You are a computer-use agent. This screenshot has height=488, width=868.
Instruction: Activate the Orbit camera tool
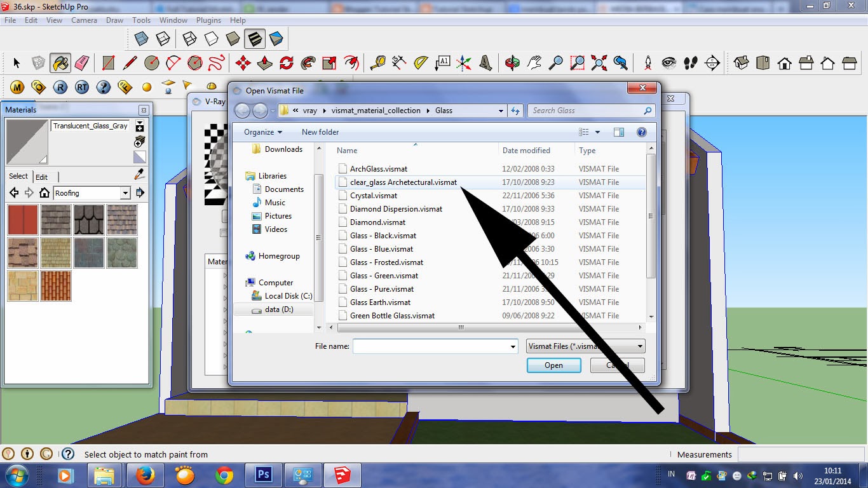point(513,63)
